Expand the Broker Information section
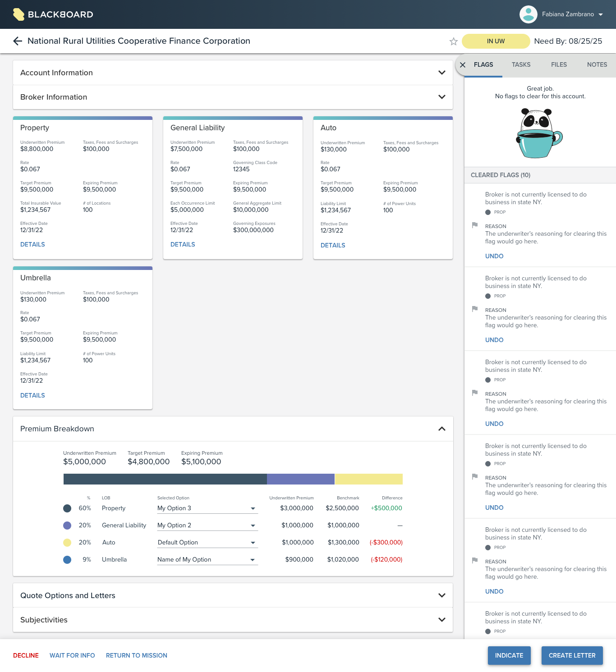The width and height of the screenshot is (616, 672). point(233,97)
